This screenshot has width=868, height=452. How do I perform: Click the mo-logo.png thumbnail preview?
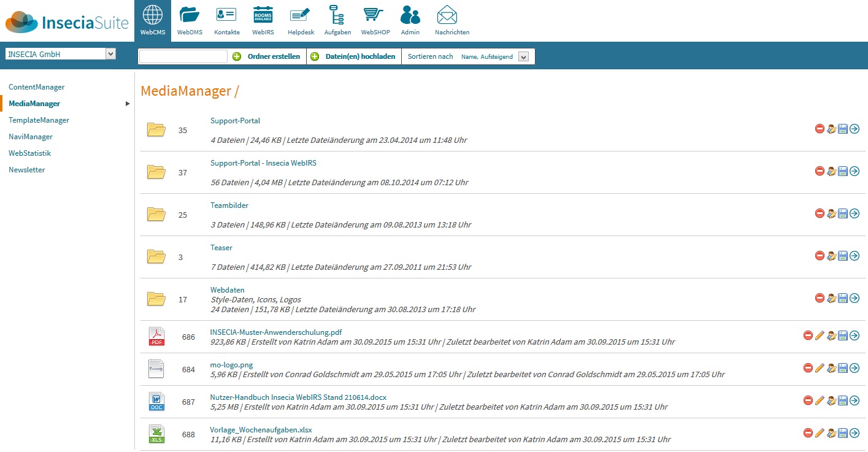tap(157, 369)
